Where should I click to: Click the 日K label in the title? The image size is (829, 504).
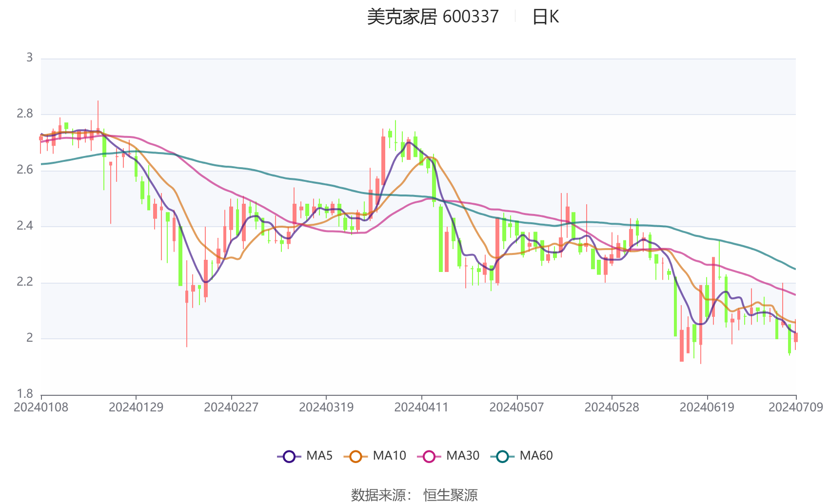pyautogui.click(x=545, y=17)
